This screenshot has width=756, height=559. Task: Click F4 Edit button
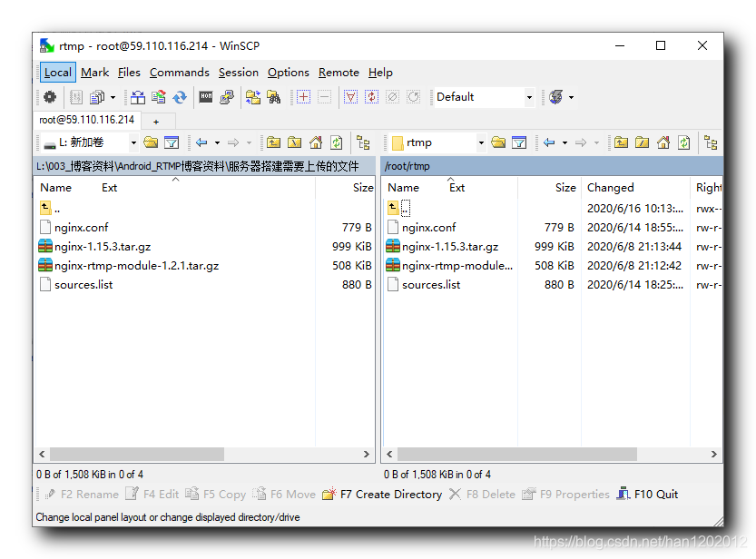[x=152, y=495]
